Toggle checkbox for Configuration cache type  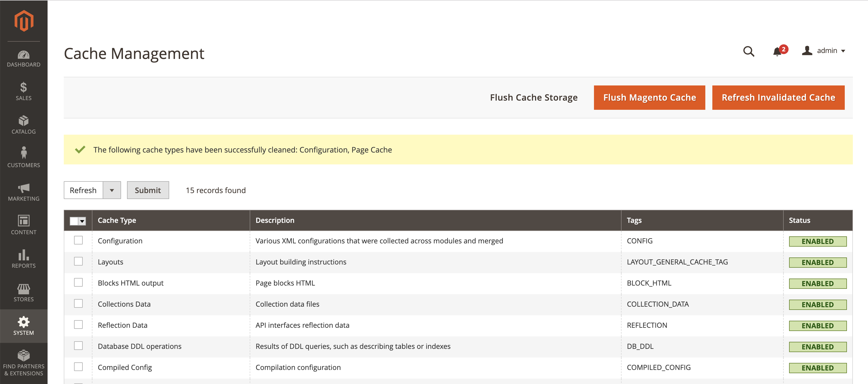[x=78, y=240]
